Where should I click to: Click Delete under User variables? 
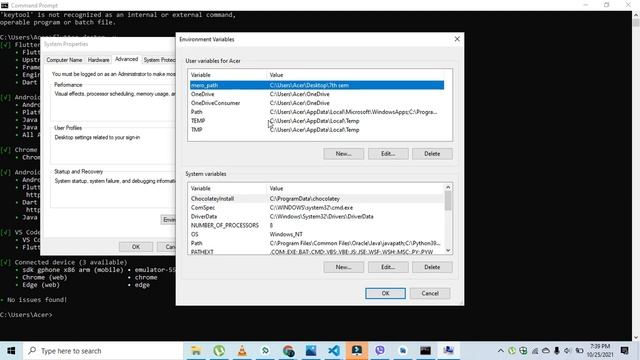coord(432,154)
